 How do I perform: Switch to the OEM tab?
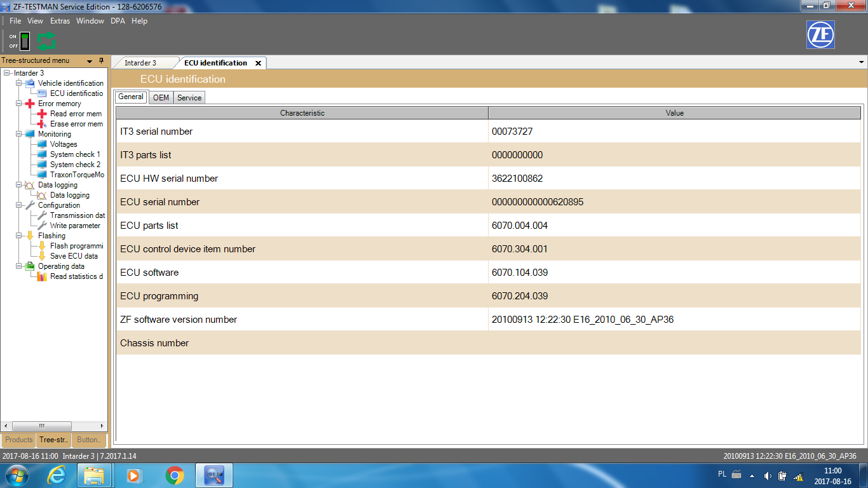(x=161, y=97)
